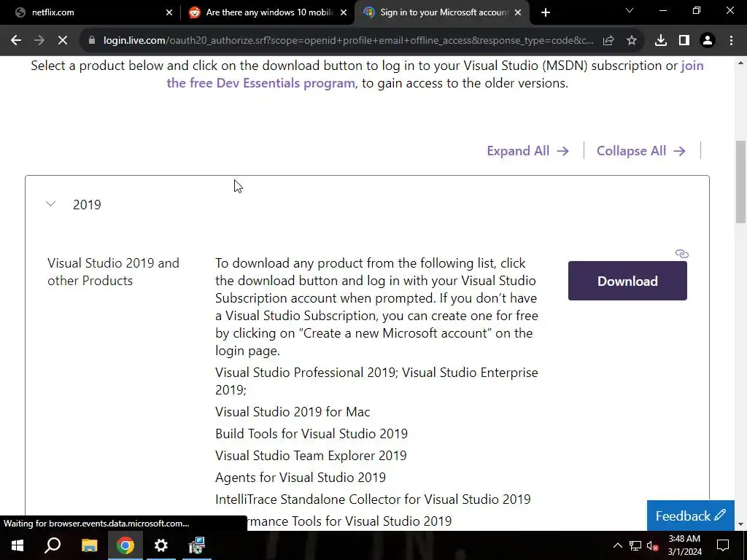Viewport: 747px width, 560px height.
Task: Close the Sign in to Microsoft account tab
Action: pos(518,12)
